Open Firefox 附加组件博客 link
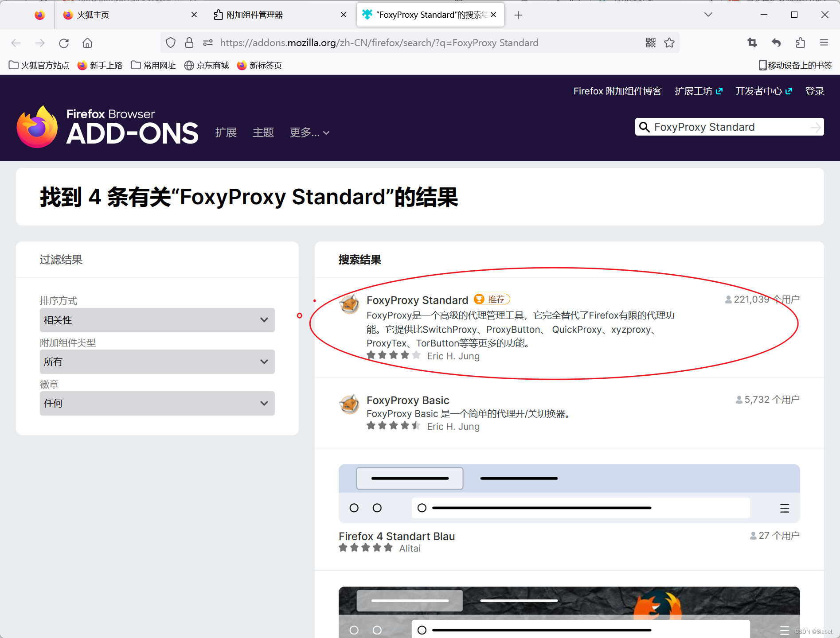 click(617, 91)
